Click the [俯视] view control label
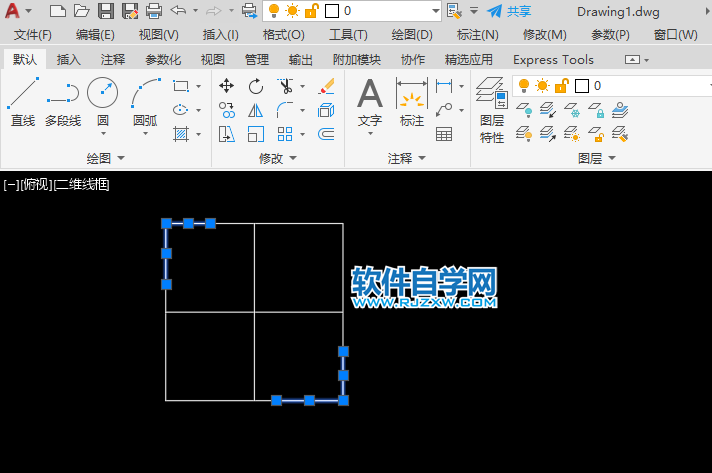The height and width of the screenshot is (473, 712). click(37, 184)
